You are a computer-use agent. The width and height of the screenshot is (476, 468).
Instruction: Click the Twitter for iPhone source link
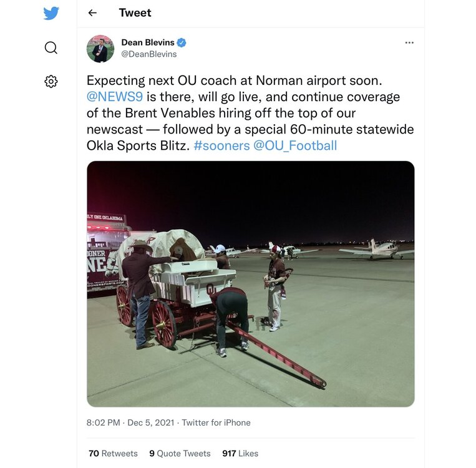pos(217,422)
